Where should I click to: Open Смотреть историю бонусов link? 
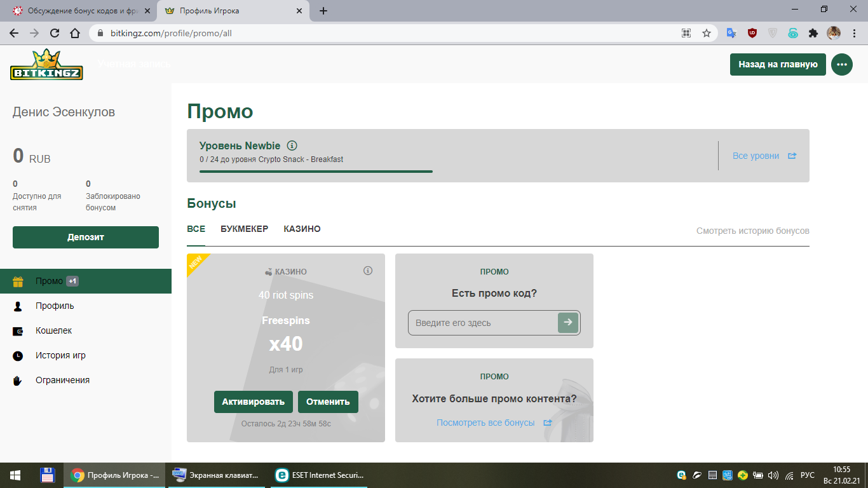pyautogui.click(x=752, y=231)
